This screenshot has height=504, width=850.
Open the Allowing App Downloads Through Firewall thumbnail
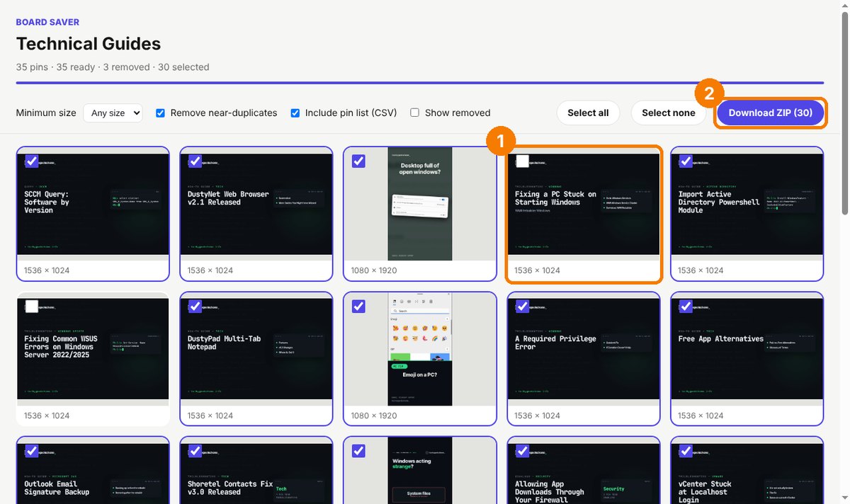(x=584, y=471)
